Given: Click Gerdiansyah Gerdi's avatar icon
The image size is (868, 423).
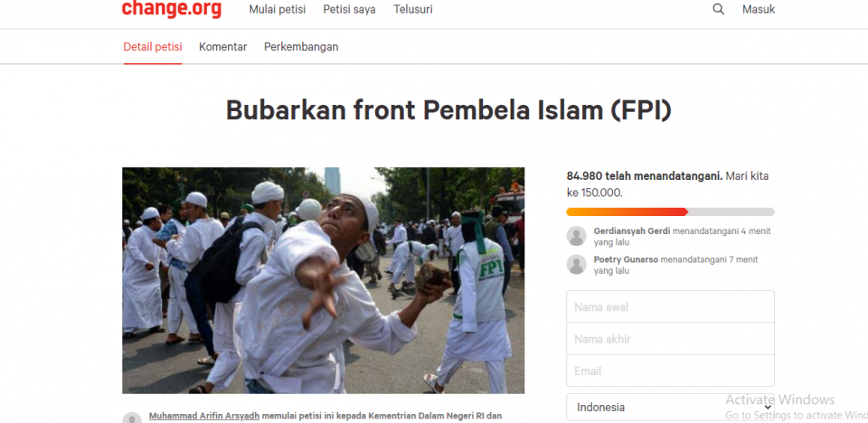Looking at the screenshot, I should point(576,236).
